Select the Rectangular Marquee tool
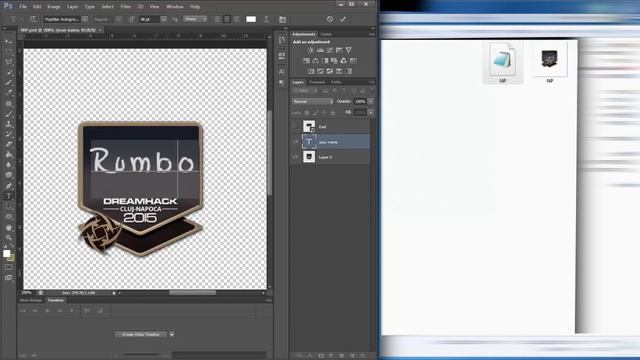The image size is (640, 360). [x=9, y=52]
